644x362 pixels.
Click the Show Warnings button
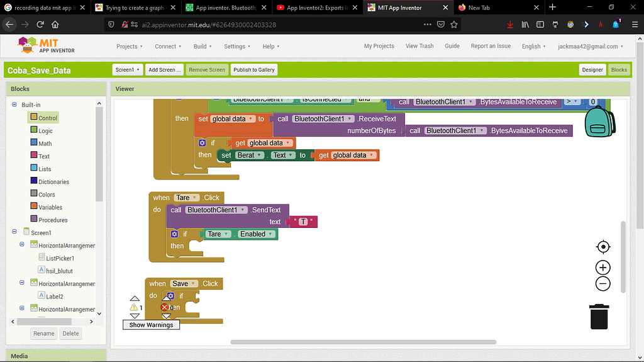point(150,325)
